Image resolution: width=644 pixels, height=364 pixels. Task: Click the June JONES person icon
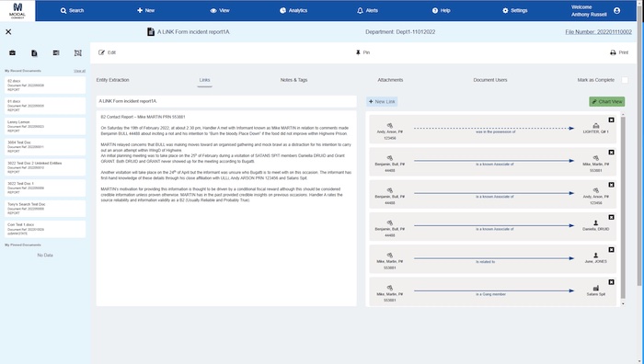596,255
